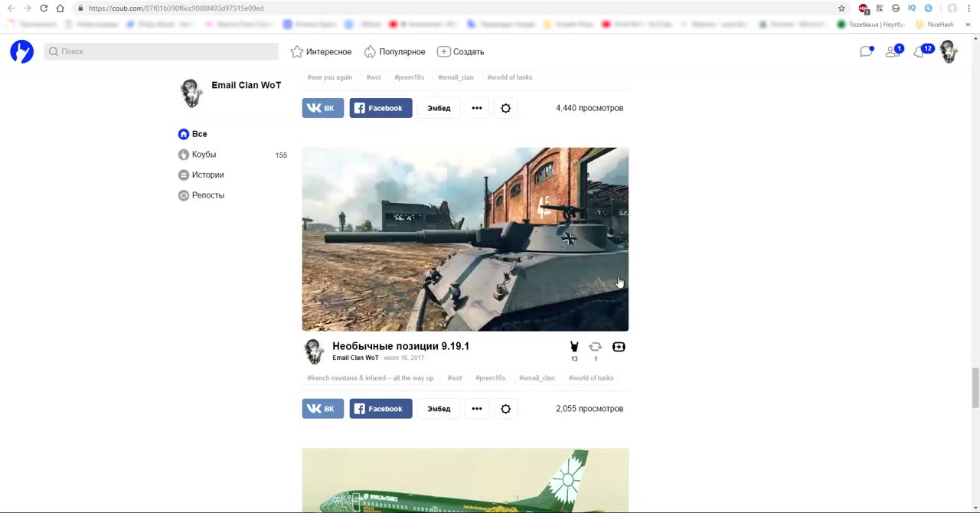The height and width of the screenshot is (513, 980).
Task: Toggle the brightness icon under the tank coub
Action: 505,409
